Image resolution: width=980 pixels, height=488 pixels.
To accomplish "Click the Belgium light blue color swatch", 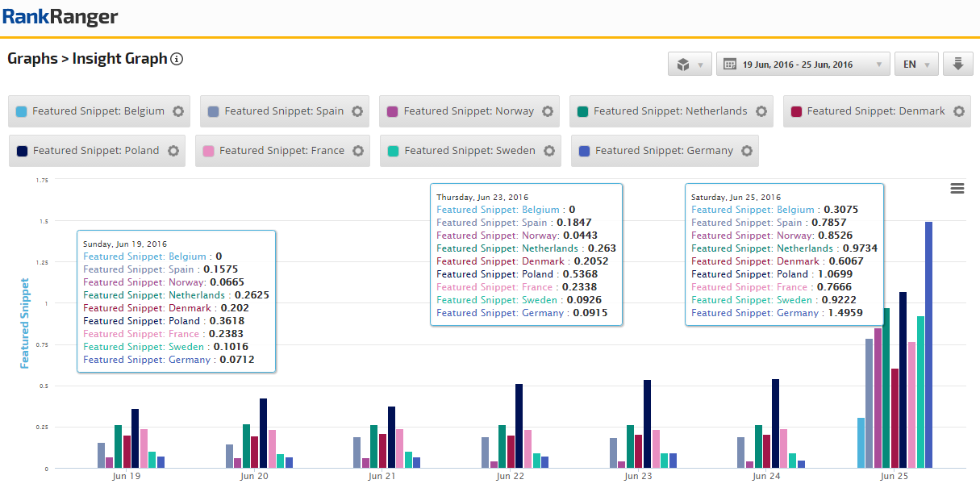I will click(22, 111).
